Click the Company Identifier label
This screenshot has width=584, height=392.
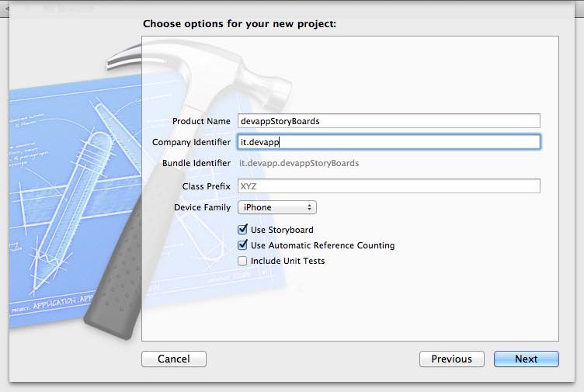coord(191,142)
